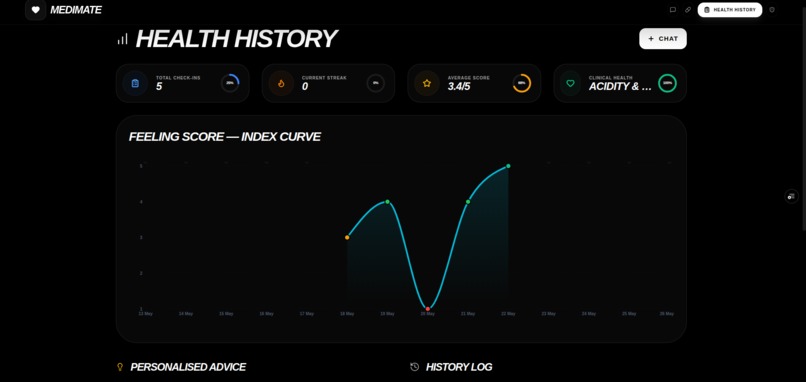
Task: Click the '26 May' axis label
Action: coord(667,314)
